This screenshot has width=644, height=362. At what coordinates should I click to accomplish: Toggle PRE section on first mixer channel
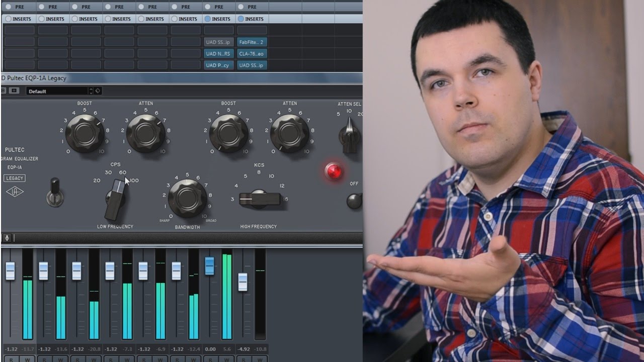pyautogui.click(x=9, y=7)
